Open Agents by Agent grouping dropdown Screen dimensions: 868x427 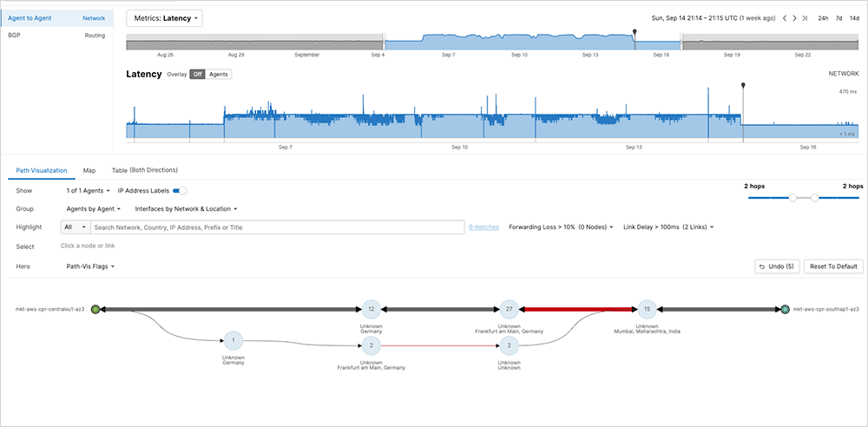94,209
